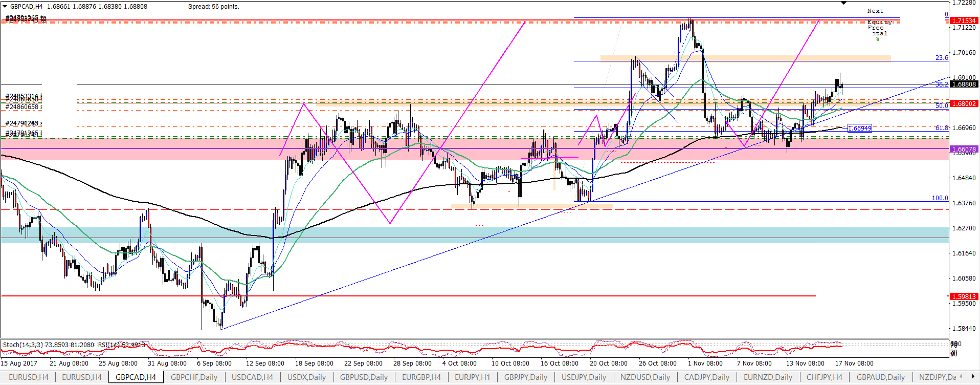Switch to the EURNZD,Daily chart tab
Viewport: 980px width, 385px height.
[x=767, y=377]
